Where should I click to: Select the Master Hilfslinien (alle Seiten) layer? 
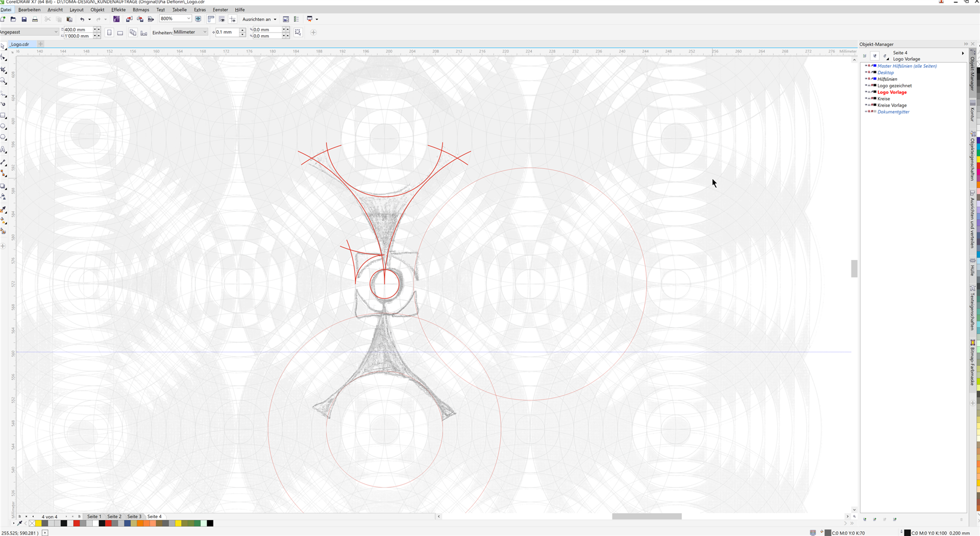click(907, 66)
